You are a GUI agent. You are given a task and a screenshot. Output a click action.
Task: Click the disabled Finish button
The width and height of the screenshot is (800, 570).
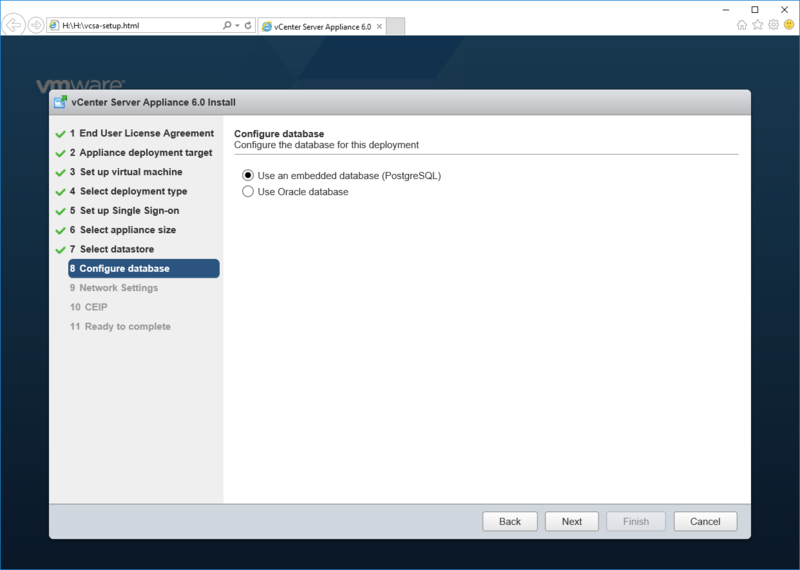(x=636, y=522)
